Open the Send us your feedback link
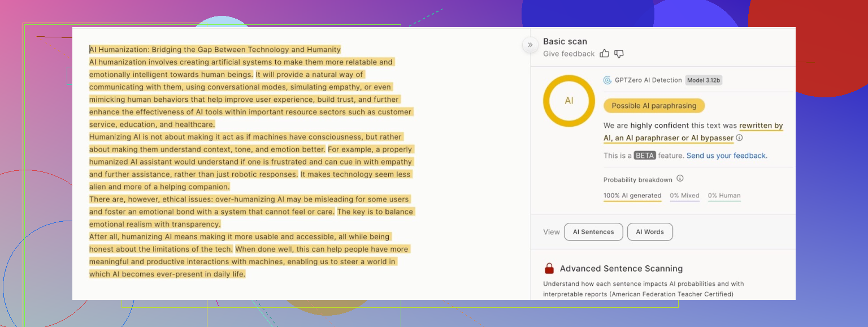 [727, 156]
